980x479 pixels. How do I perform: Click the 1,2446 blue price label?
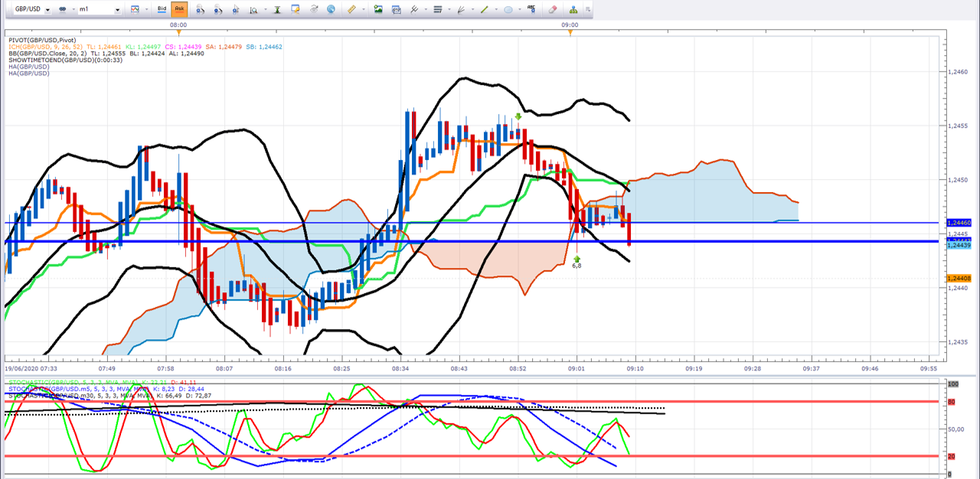pos(959,222)
